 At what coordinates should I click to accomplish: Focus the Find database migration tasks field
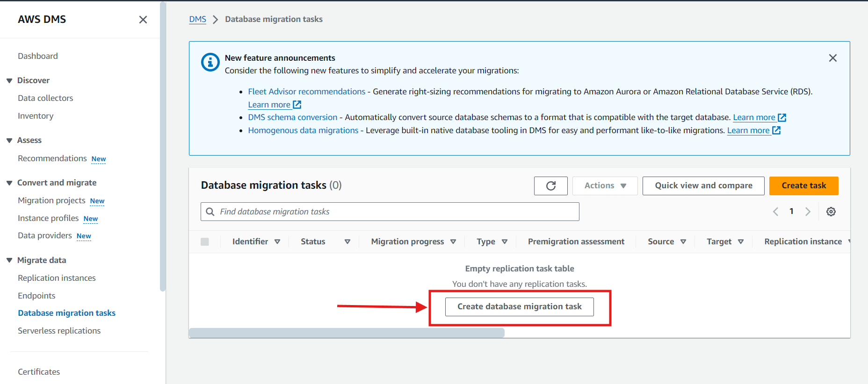click(x=390, y=212)
